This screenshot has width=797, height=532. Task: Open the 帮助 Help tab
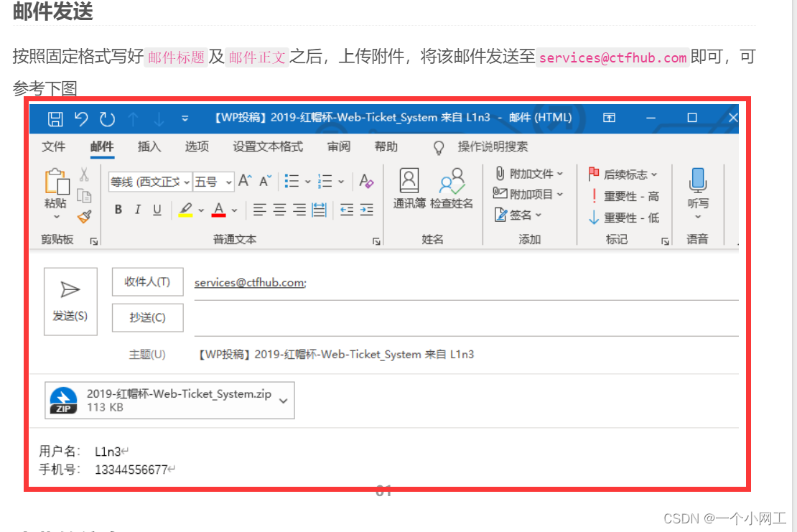point(386,147)
